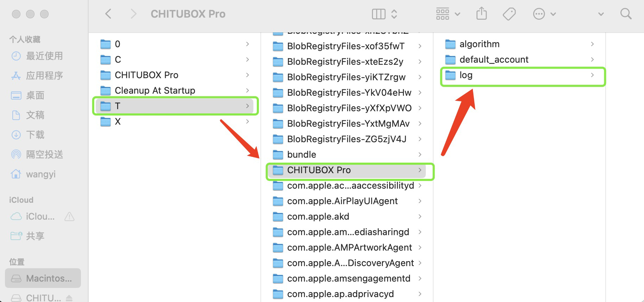This screenshot has height=302, width=644.
Task: Eject the CHITU... volume
Action: click(x=69, y=298)
